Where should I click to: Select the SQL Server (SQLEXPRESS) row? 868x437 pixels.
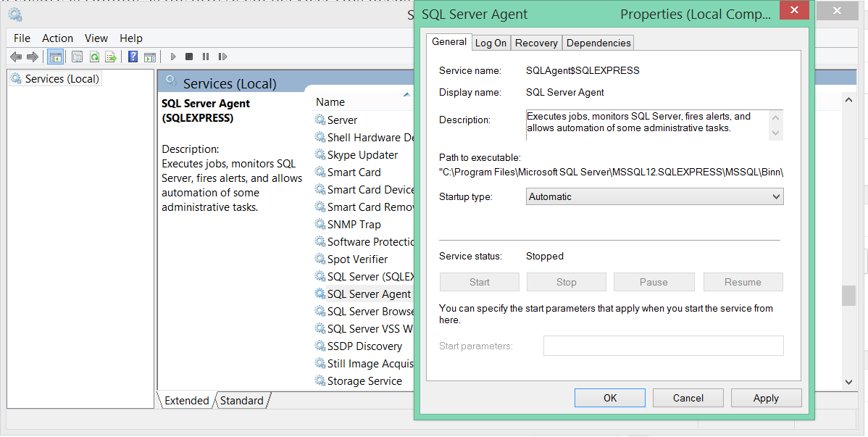tap(364, 276)
